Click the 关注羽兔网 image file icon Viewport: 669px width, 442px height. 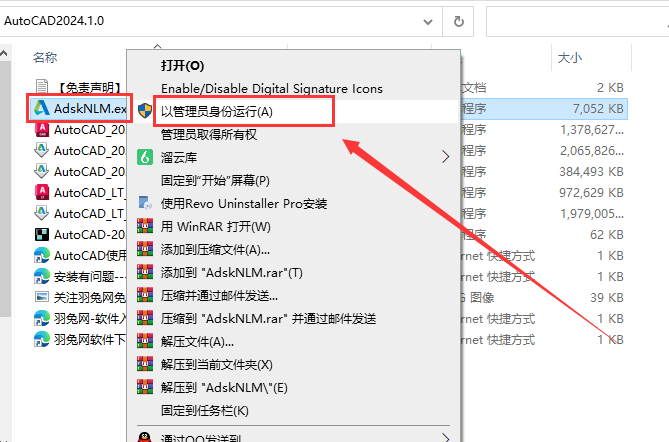(x=41, y=297)
